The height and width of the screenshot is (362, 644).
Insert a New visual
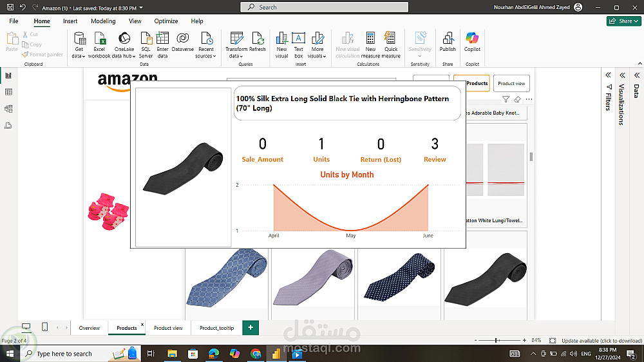[x=282, y=45]
